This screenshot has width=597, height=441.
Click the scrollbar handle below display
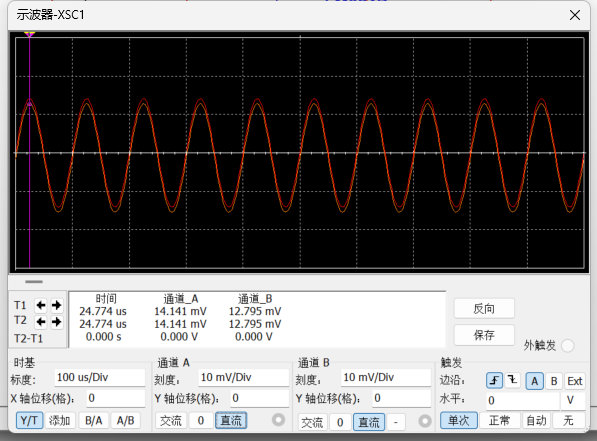coord(34,282)
